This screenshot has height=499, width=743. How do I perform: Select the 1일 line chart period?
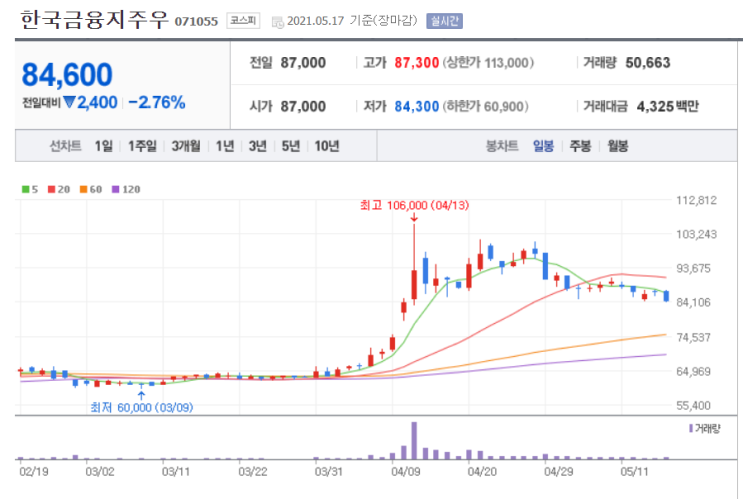[104, 146]
